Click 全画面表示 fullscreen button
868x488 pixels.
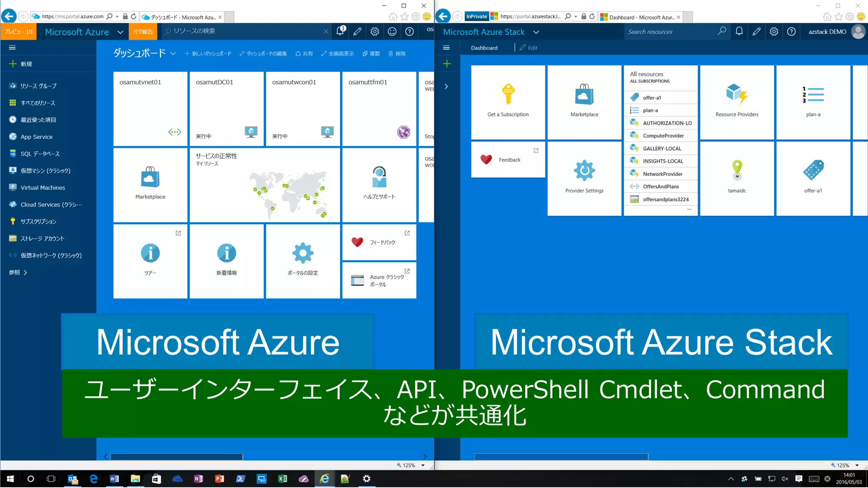coord(337,53)
